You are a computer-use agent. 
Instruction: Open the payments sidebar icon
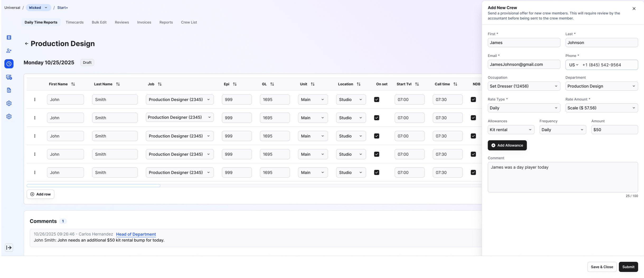point(9,77)
